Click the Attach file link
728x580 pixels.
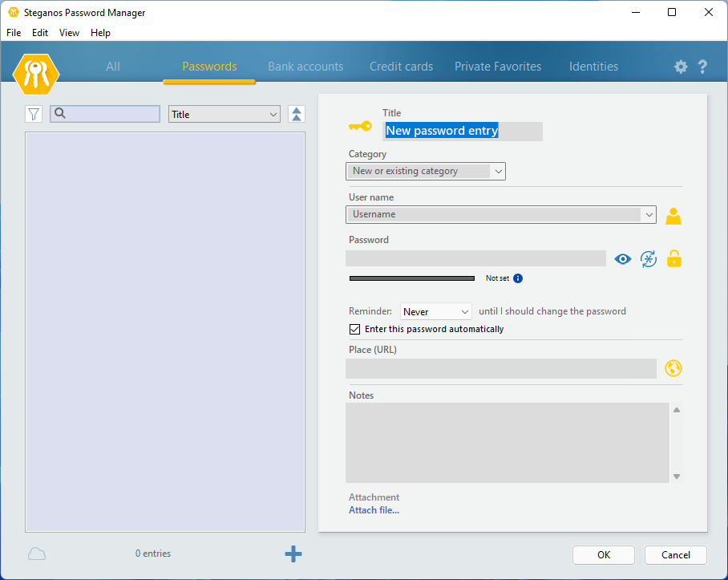(x=374, y=510)
